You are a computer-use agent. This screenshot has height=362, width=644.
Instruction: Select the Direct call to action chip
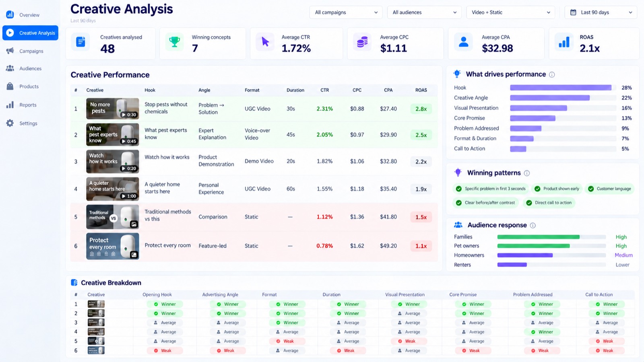click(x=549, y=203)
